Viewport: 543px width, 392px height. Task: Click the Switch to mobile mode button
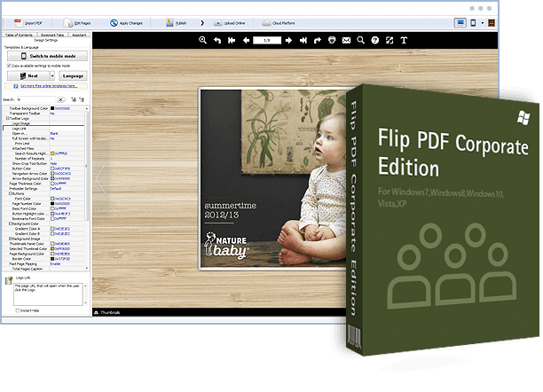(47, 56)
